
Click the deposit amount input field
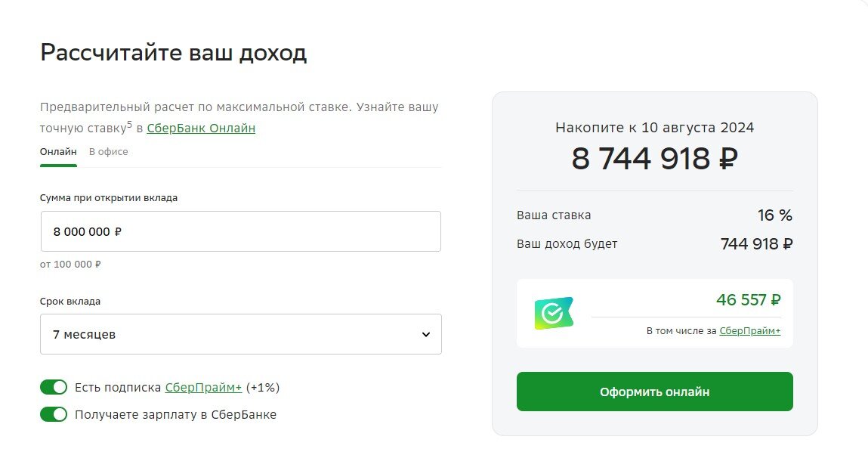click(240, 231)
